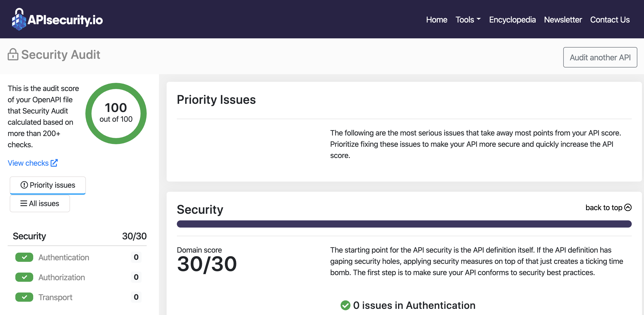Click the exclamation icon in Priority issues

[x=24, y=185]
